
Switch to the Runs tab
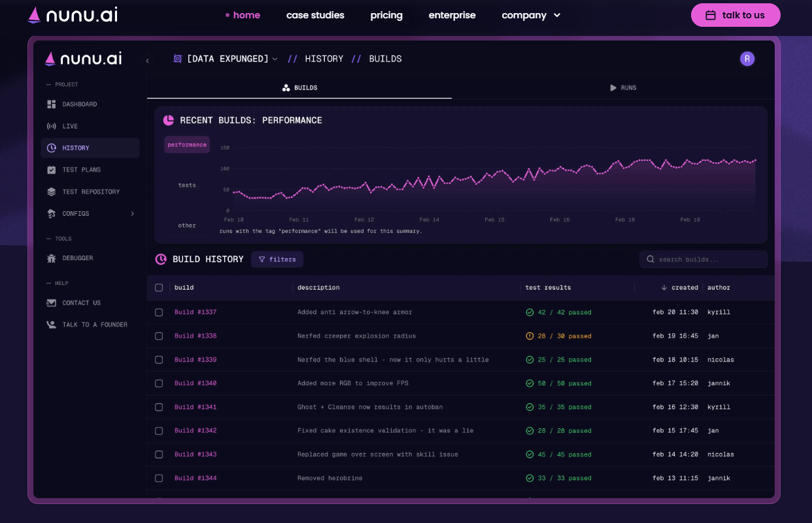[622, 88]
